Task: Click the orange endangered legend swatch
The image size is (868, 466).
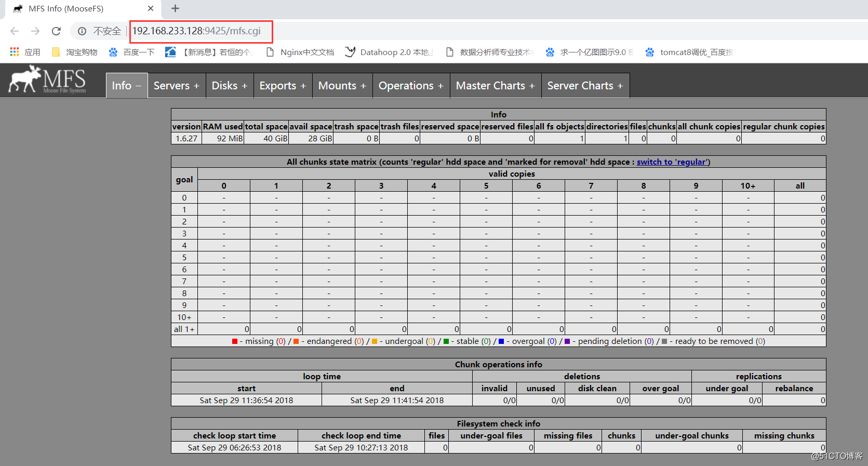Action: (x=296, y=341)
